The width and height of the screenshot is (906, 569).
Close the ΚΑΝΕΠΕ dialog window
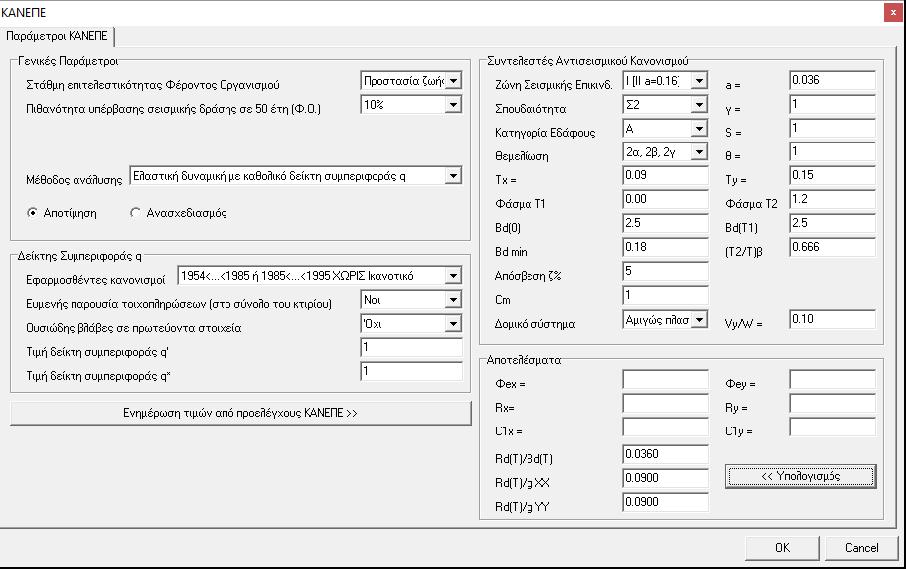[893, 13]
